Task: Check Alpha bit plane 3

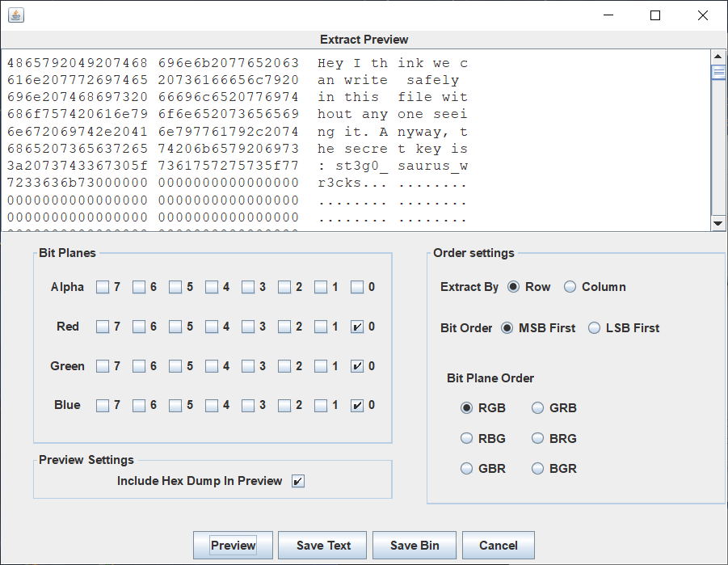Action: pos(248,287)
